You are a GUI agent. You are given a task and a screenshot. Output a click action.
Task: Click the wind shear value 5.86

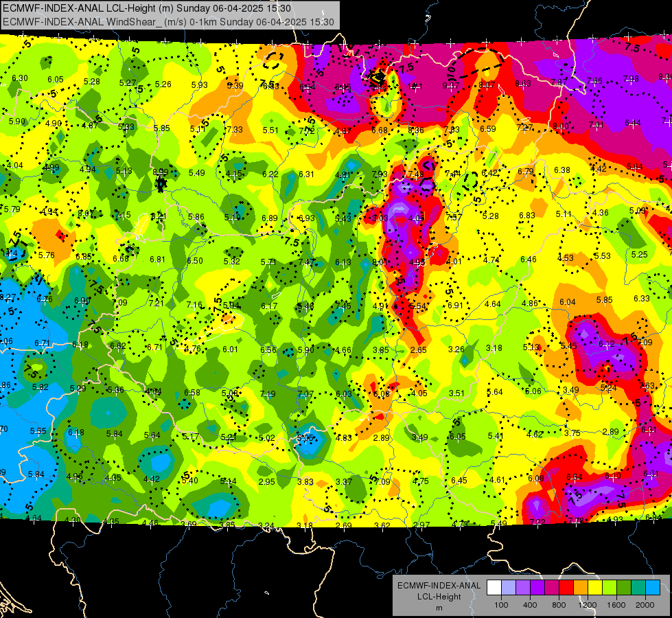[196, 217]
